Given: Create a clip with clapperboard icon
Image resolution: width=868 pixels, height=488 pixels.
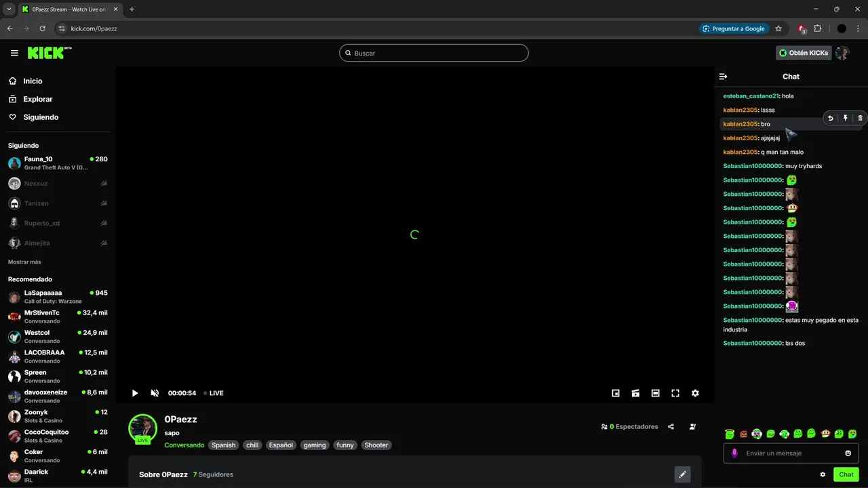Looking at the screenshot, I should pos(635,393).
